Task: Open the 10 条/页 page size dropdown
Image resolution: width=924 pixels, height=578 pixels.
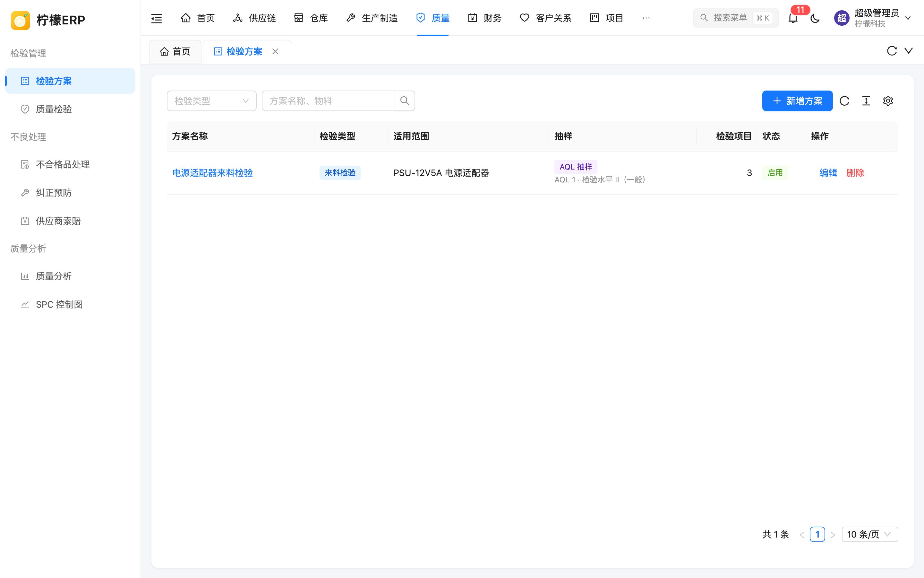Action: tap(870, 534)
